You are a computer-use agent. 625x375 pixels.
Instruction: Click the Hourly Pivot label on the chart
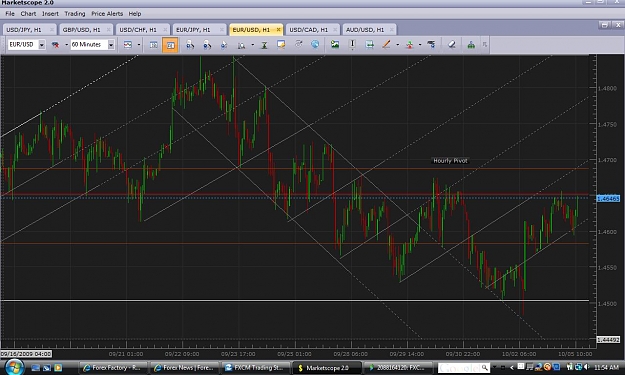450,161
